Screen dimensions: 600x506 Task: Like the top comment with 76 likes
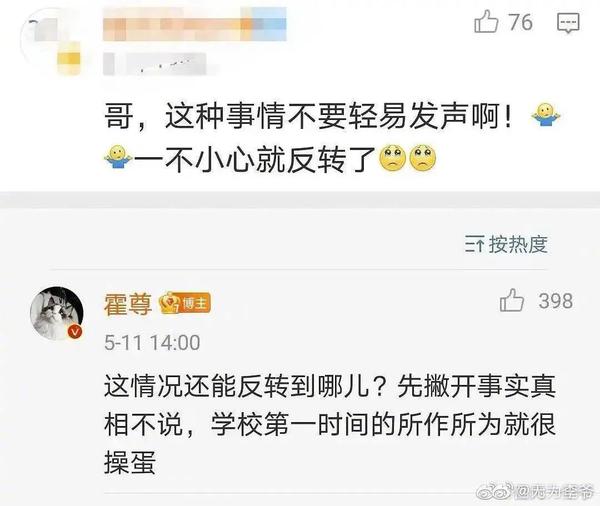coord(486,22)
